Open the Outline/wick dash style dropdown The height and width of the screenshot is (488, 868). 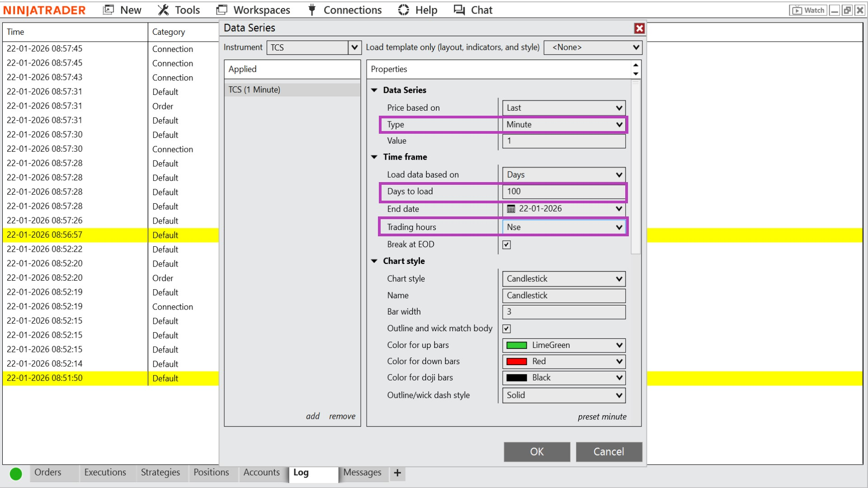click(x=564, y=395)
